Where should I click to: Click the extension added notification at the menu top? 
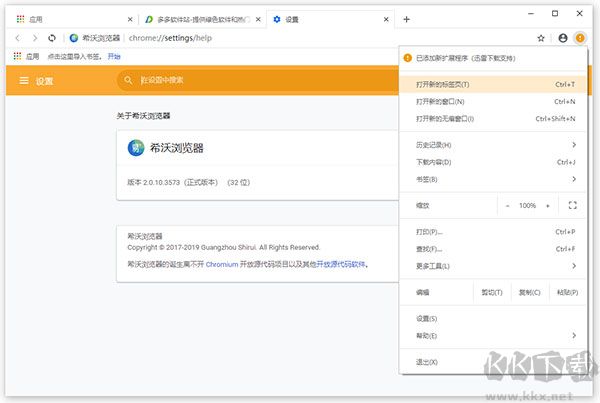[492, 58]
